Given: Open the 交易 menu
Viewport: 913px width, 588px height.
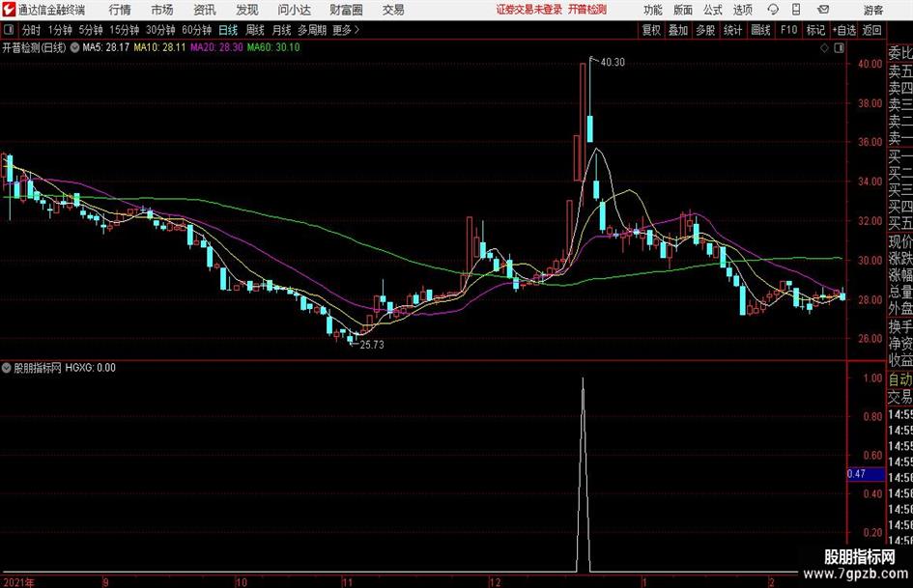Looking at the screenshot, I should point(393,10).
